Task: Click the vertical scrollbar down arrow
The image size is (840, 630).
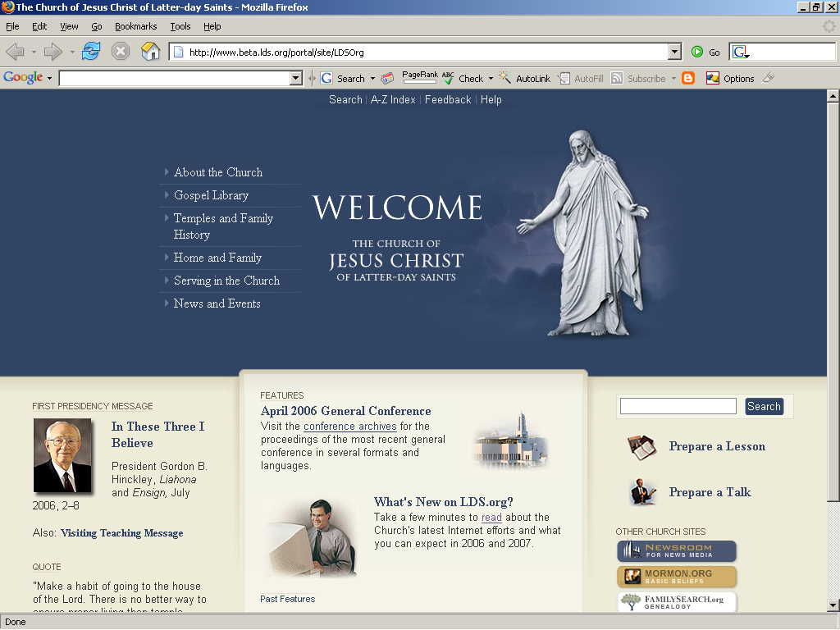Action: 833,605
